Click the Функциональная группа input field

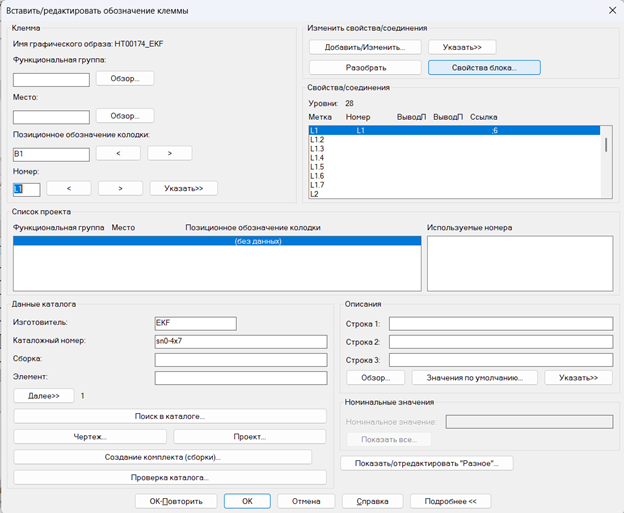[51, 80]
